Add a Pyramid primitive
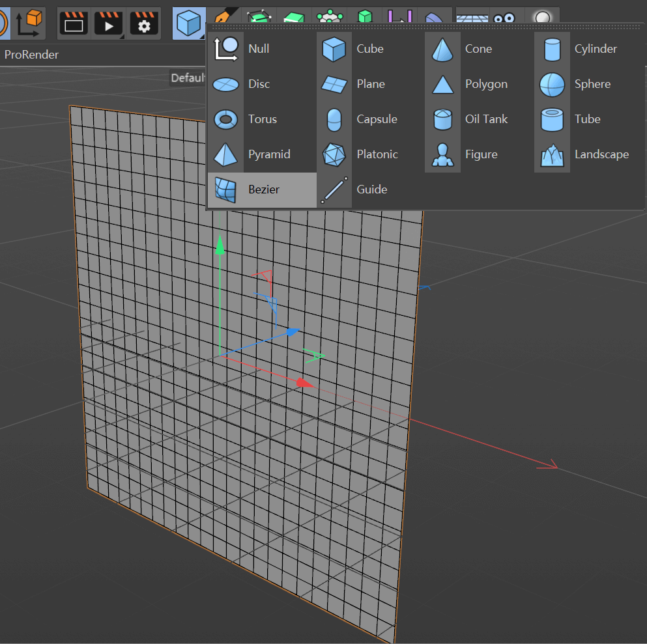Screen dimensions: 647x644 (262, 154)
